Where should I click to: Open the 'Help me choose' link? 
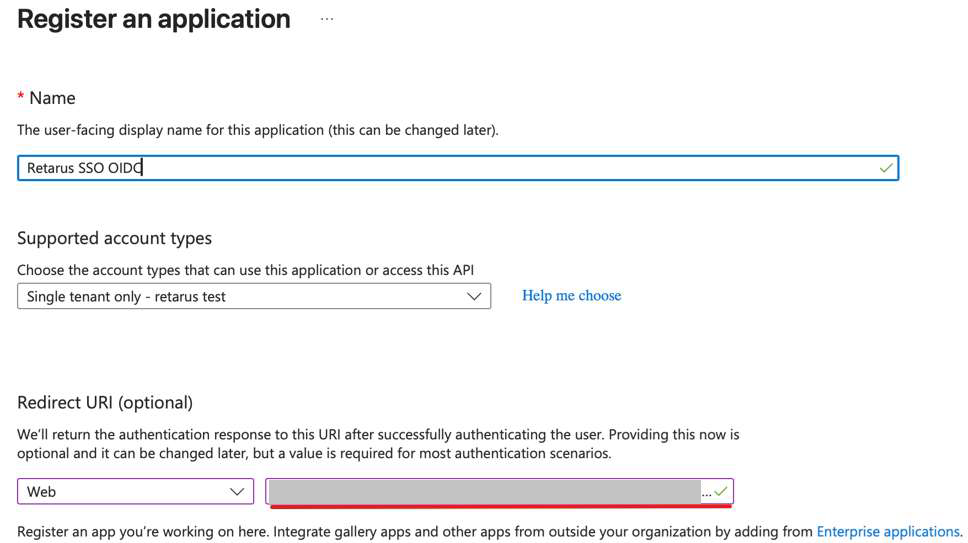[x=571, y=296]
